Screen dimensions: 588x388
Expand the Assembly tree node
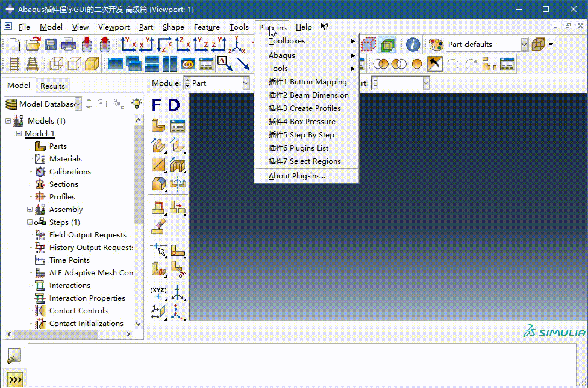click(30, 210)
